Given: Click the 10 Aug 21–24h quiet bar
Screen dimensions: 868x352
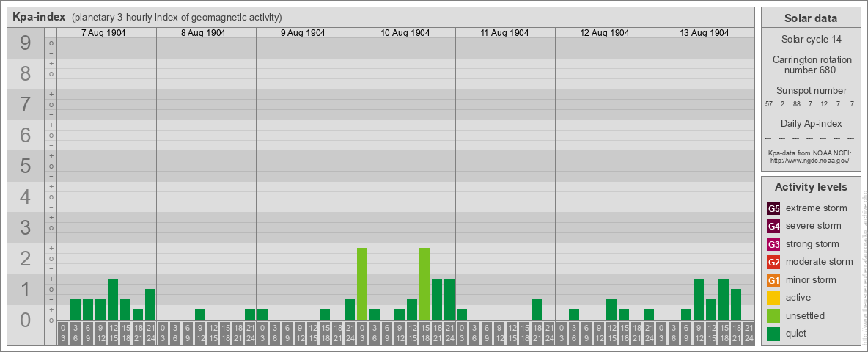Looking at the screenshot, I should coord(449,299).
